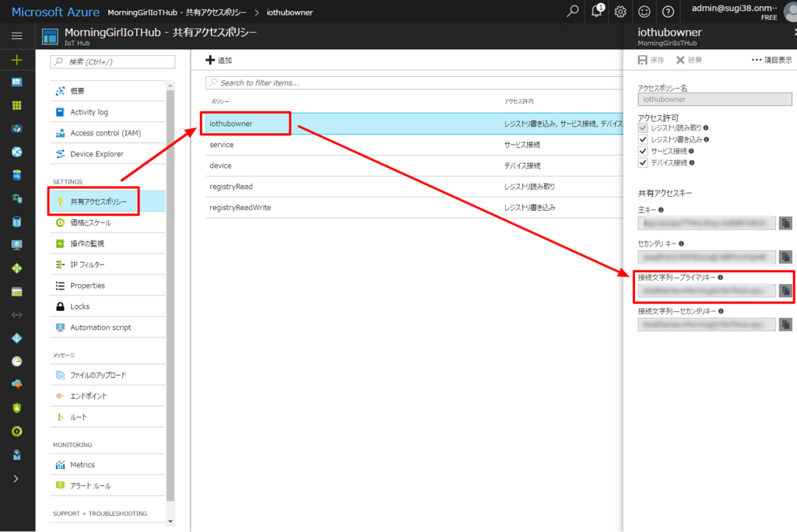Open ルート menu item

tap(107, 417)
